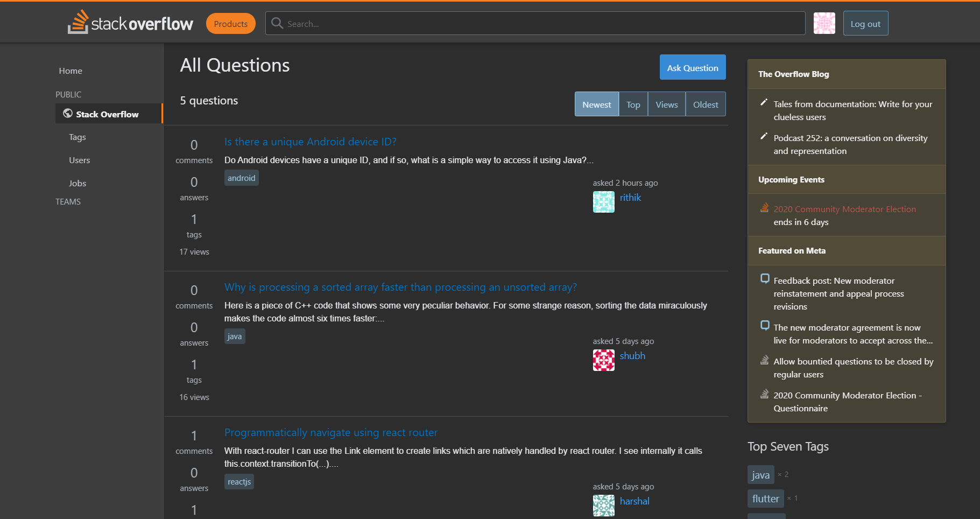Viewport: 980px width, 519px height.
Task: Click the pencil icon beside Tales from documentation
Action: click(764, 102)
